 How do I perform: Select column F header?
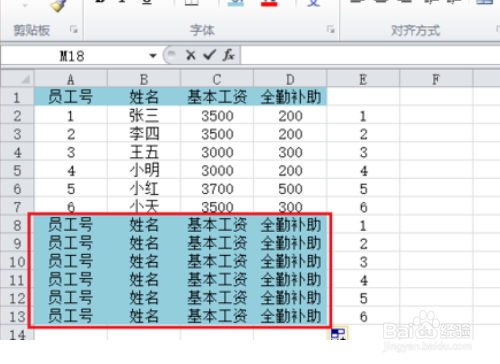pos(436,79)
